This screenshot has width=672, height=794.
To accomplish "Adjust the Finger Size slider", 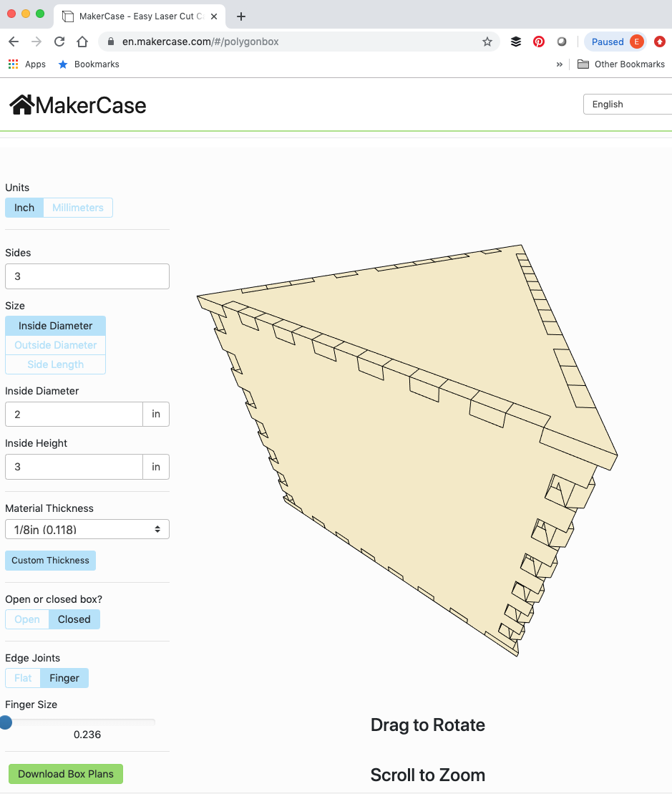I will [x=6, y=722].
